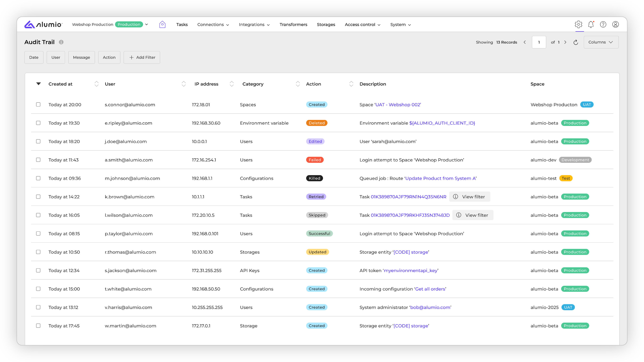Select the s.connor@alumio.com row checkbox
This screenshot has width=644, height=362.
[38, 104]
